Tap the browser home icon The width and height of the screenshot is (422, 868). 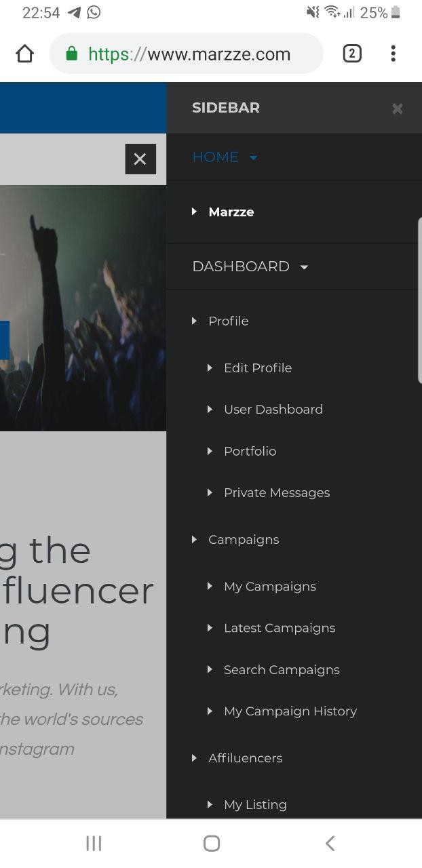click(24, 54)
